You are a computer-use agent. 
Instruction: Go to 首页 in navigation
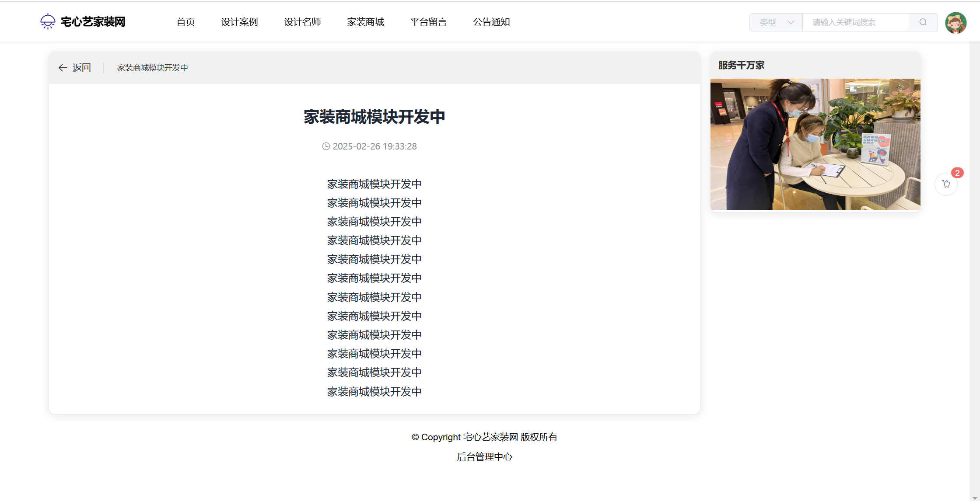click(x=185, y=22)
